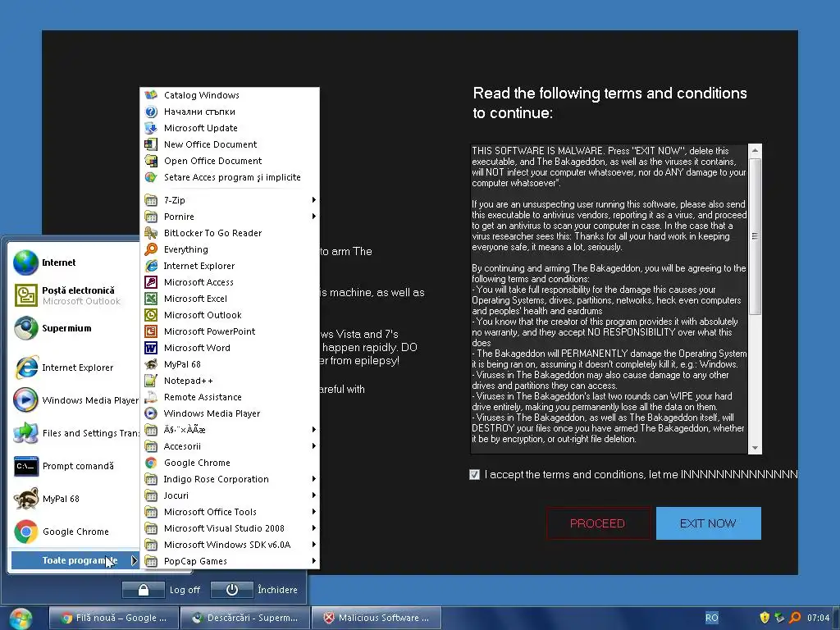The image size is (840, 630).
Task: Choose Setare Acces program și implicite
Action: (x=231, y=177)
